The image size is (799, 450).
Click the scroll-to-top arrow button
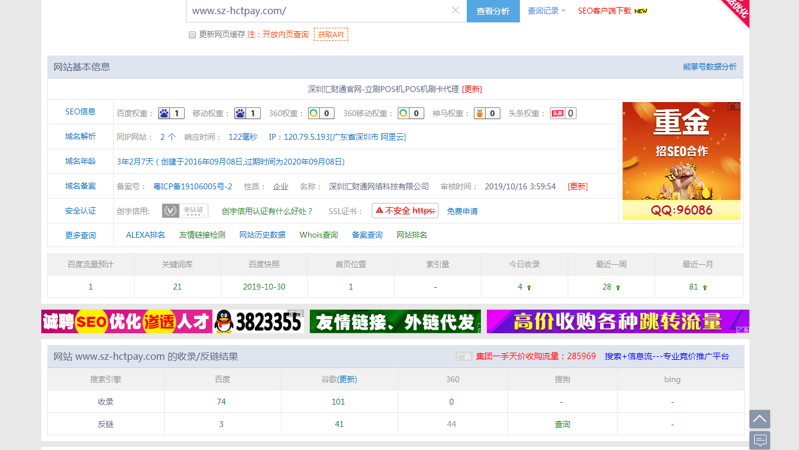(759, 419)
